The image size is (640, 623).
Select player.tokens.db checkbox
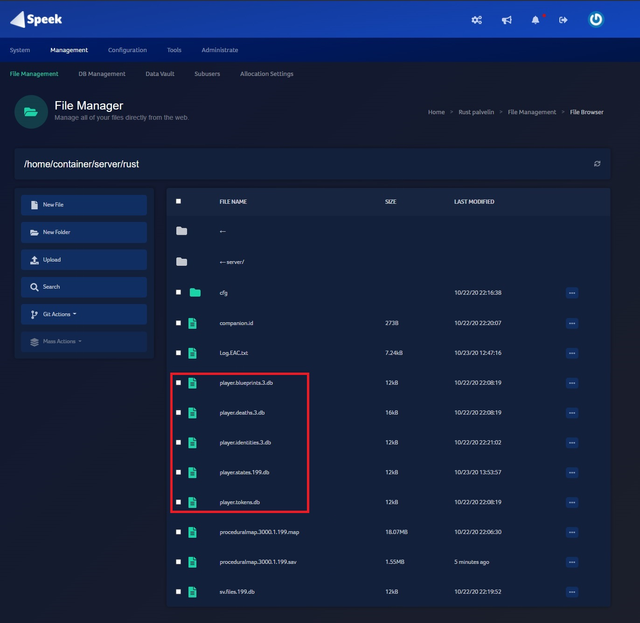tap(178, 502)
